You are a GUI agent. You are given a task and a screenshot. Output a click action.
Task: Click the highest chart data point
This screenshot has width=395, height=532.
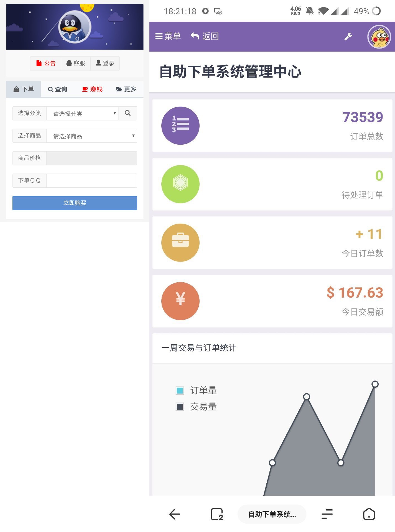coord(375,384)
